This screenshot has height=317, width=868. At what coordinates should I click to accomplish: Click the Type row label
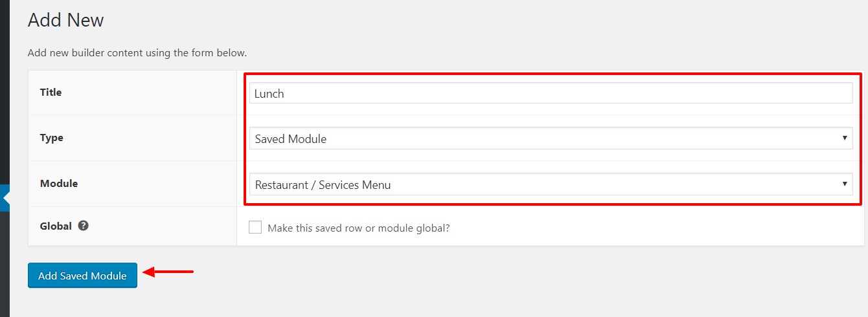point(51,138)
